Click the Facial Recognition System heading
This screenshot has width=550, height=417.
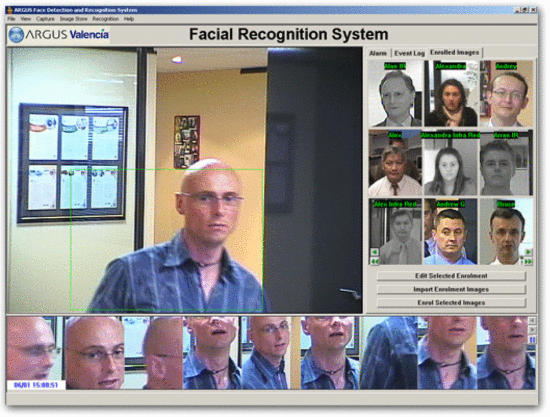point(288,34)
